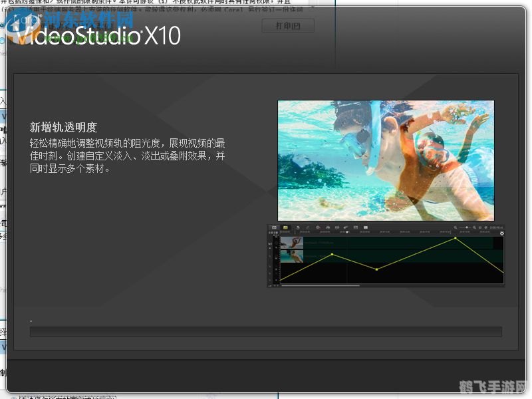
Task: Click the zoom slider in the timeline toolbar
Action: (x=467, y=227)
